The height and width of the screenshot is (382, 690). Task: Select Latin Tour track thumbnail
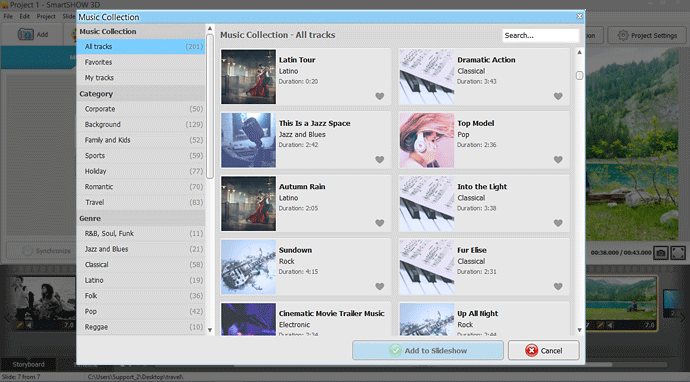point(249,77)
